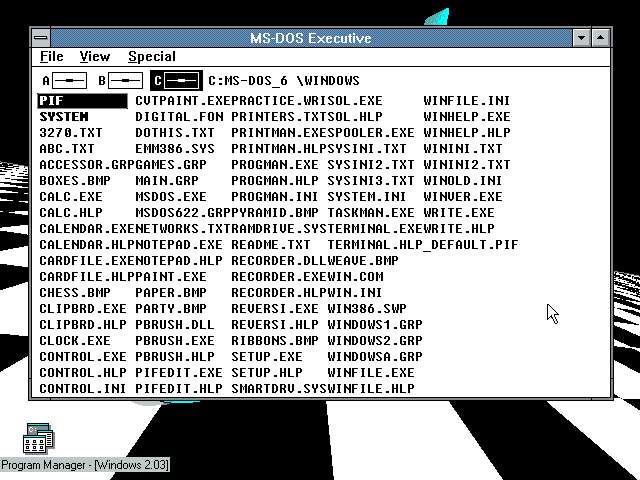Select TASKMAN.EXE file

point(371,213)
